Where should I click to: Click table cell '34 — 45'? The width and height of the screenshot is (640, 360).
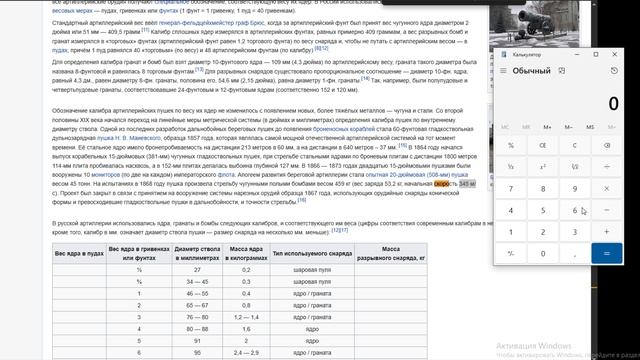click(x=197, y=282)
